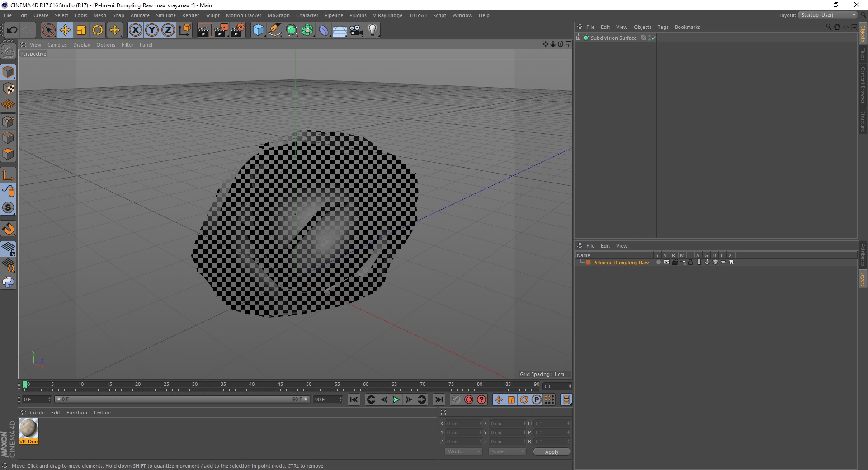Select the Live Selection tool
The image size is (868, 470).
pos(48,30)
